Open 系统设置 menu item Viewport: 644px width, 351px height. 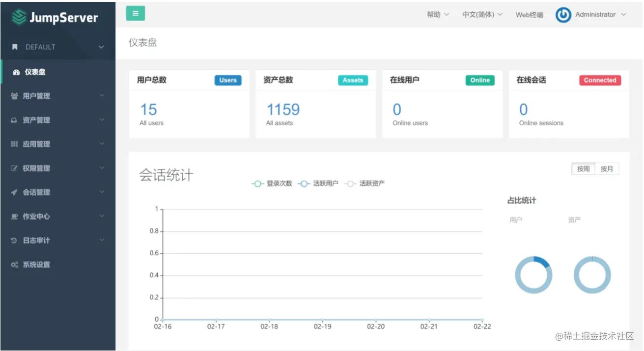click(58, 265)
